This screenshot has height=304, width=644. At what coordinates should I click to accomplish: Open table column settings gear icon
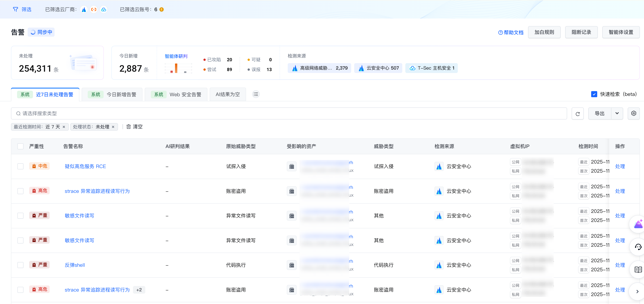634,114
